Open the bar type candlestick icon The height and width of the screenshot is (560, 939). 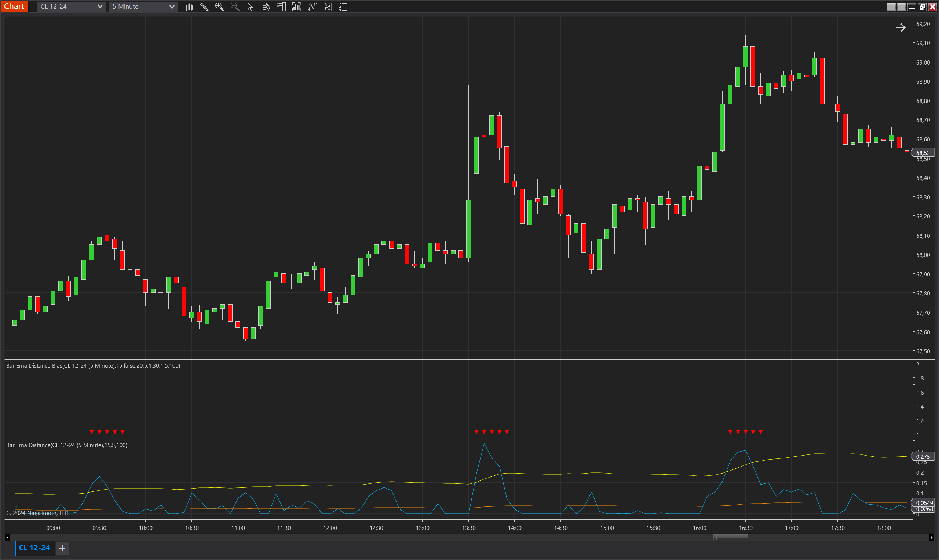click(189, 7)
